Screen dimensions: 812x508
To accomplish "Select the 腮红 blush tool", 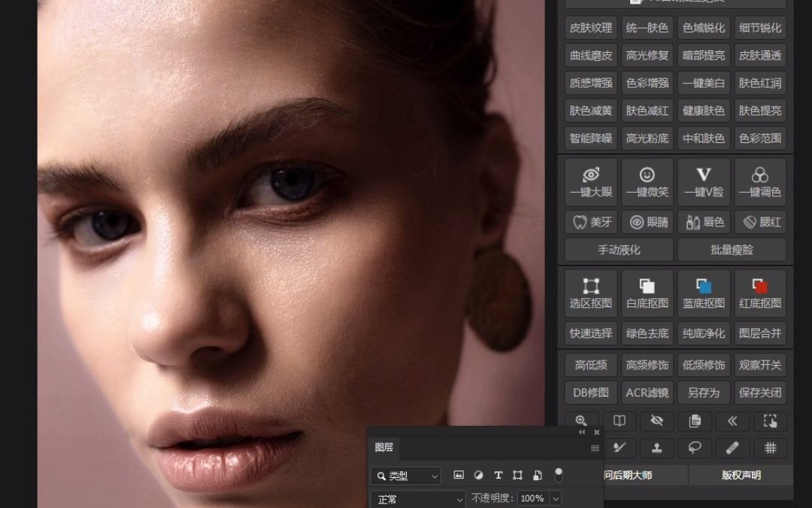I will click(x=760, y=222).
